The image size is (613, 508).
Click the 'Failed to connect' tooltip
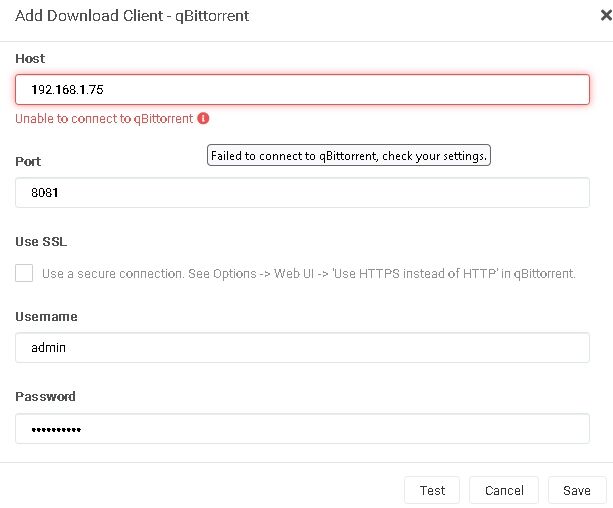click(348, 156)
